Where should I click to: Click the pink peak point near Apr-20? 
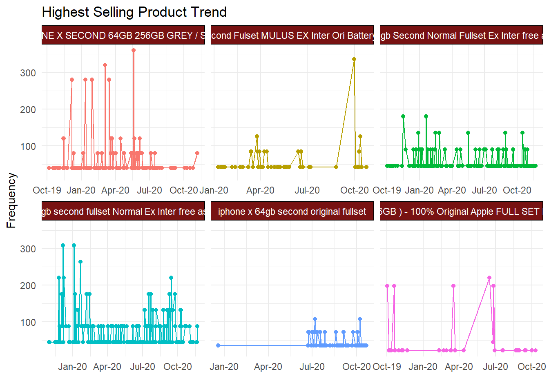coord(453,286)
